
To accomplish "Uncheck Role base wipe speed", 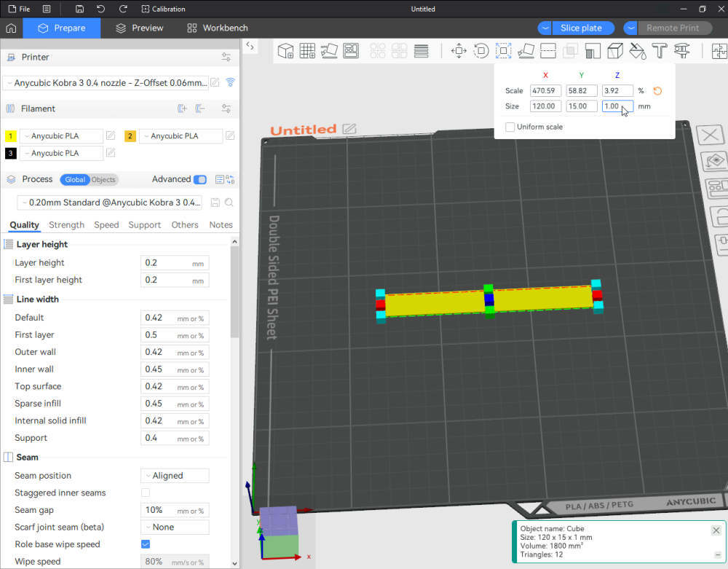I will pos(146,544).
